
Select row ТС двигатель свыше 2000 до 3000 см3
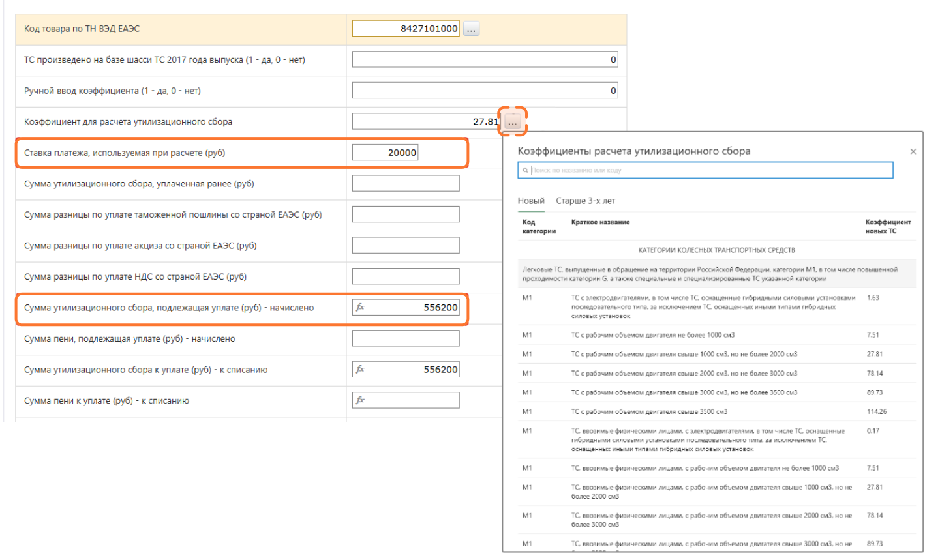point(717,373)
